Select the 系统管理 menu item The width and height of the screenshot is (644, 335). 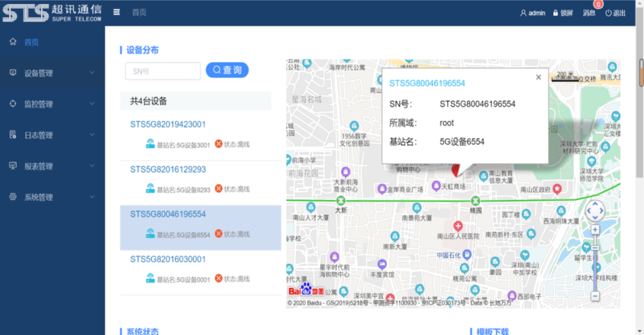(x=52, y=197)
